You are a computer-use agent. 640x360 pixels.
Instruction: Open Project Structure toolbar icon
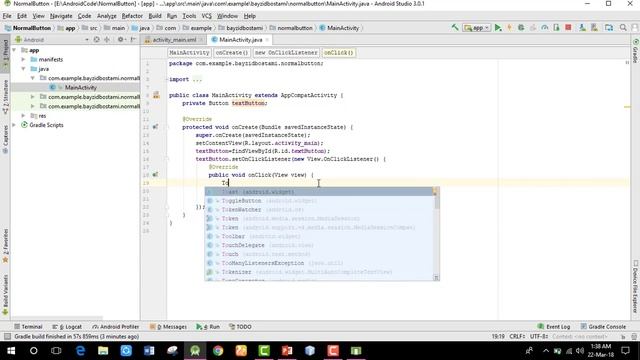point(609,27)
